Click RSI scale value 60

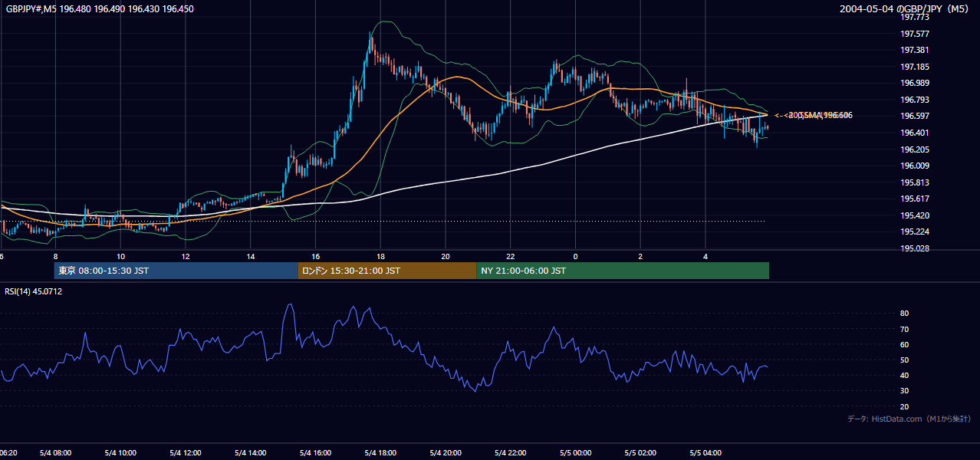click(904, 344)
